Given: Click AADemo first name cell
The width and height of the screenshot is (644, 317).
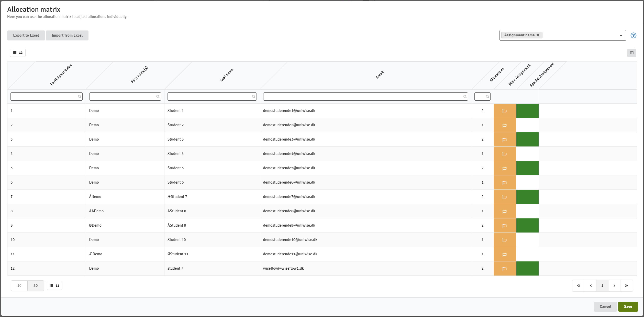Looking at the screenshot, I should click(x=96, y=211).
